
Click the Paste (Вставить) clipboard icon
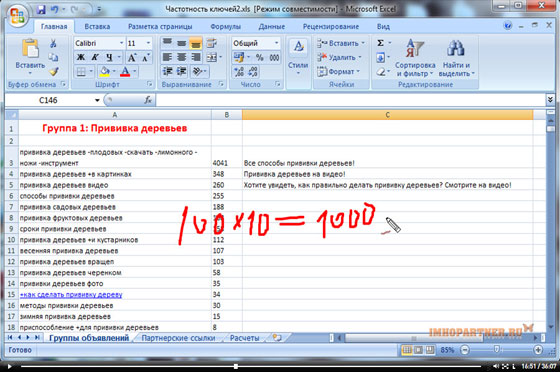[30, 49]
